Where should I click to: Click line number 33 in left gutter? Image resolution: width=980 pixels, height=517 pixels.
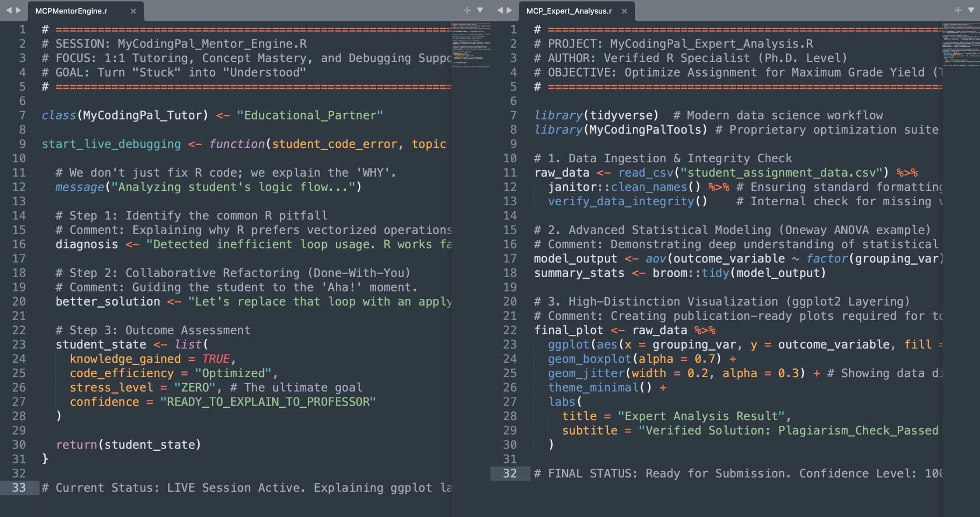(x=19, y=488)
